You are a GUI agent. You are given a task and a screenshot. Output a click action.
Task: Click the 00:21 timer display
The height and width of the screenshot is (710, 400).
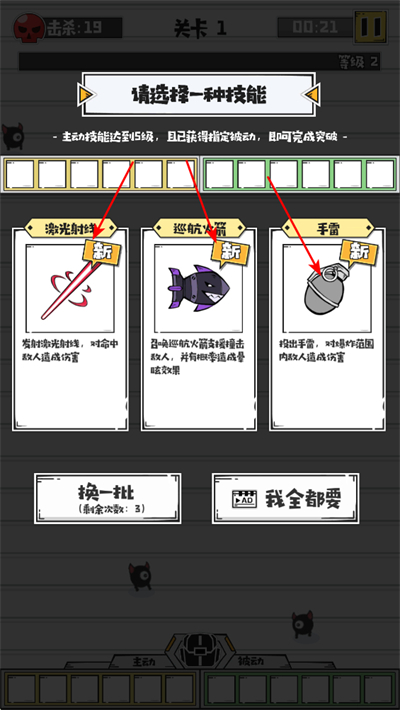coord(316,27)
